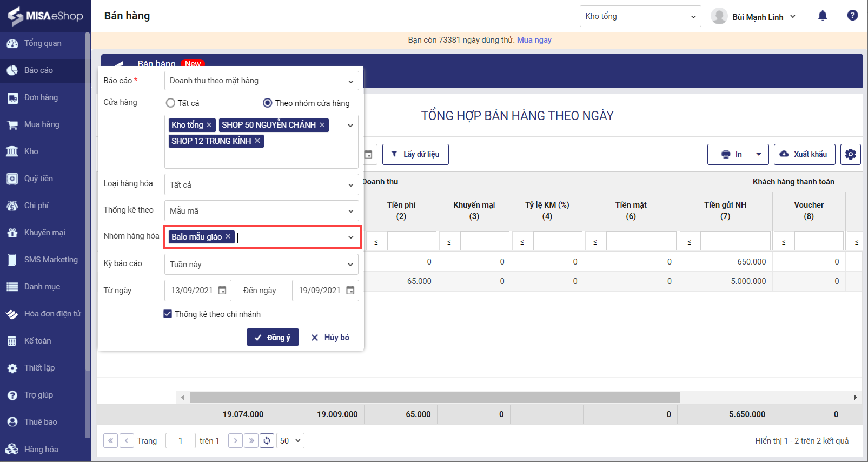Open the help question mark icon
868x462 pixels.
852,16
